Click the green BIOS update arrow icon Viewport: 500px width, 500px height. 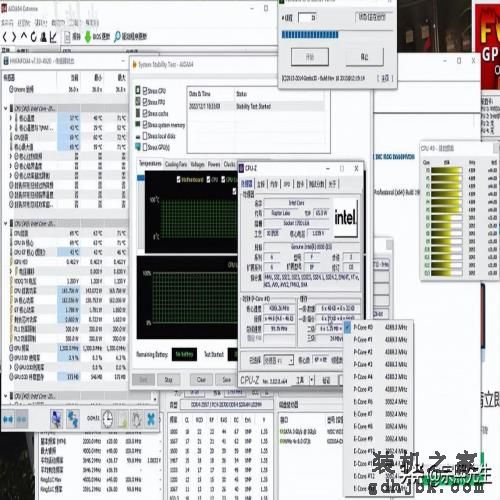88,37
